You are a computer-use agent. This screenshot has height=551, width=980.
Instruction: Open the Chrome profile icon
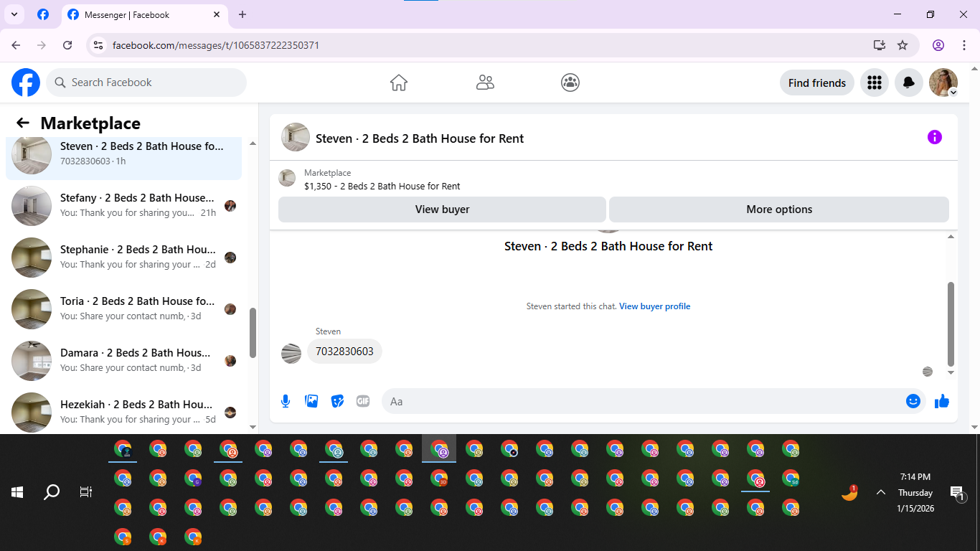click(938, 45)
